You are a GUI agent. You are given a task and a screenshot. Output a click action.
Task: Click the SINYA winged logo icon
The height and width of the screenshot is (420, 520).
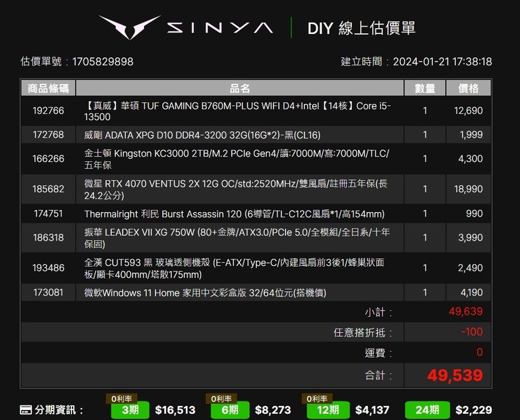point(130,27)
